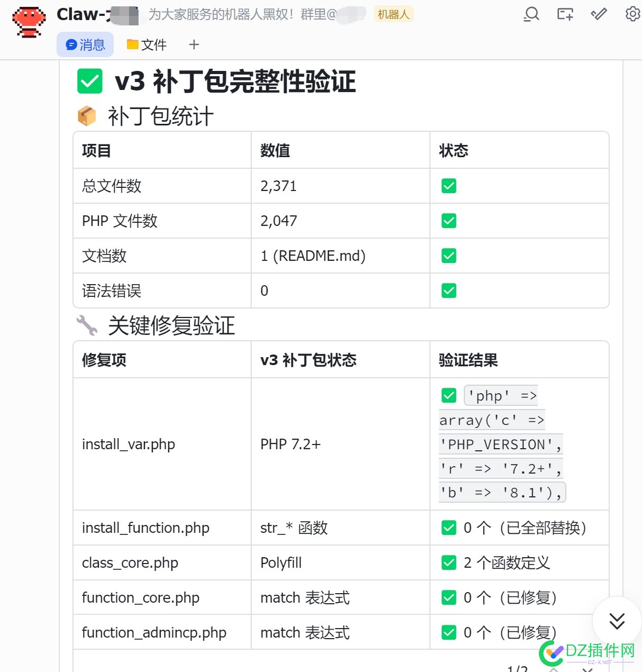This screenshot has width=642, height=672.
Task: Click the status check for 总文件数
Action: (x=449, y=186)
